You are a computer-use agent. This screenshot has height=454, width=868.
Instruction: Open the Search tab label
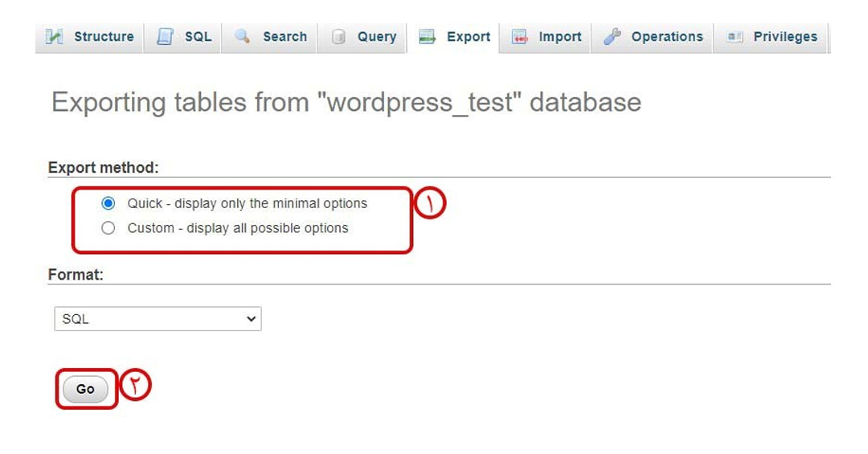pos(285,36)
